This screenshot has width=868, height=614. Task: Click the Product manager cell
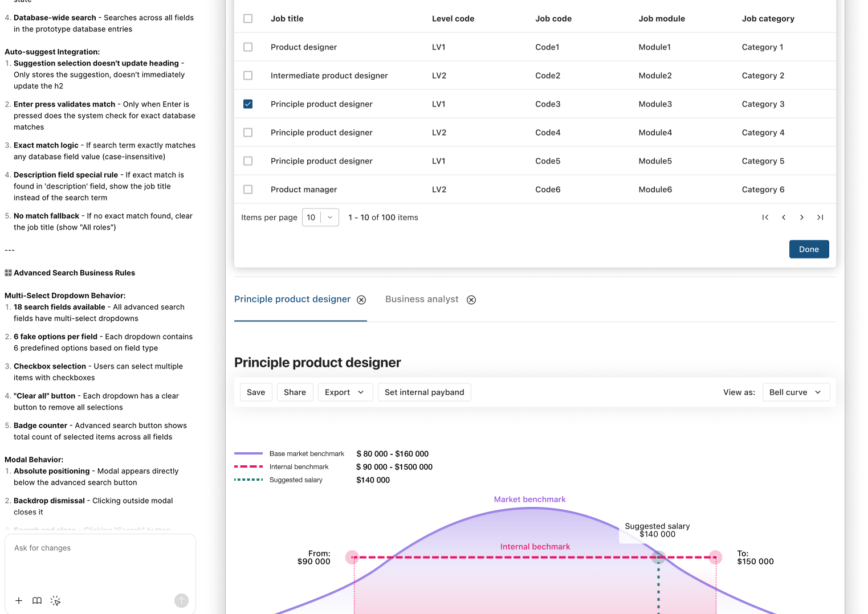click(304, 189)
